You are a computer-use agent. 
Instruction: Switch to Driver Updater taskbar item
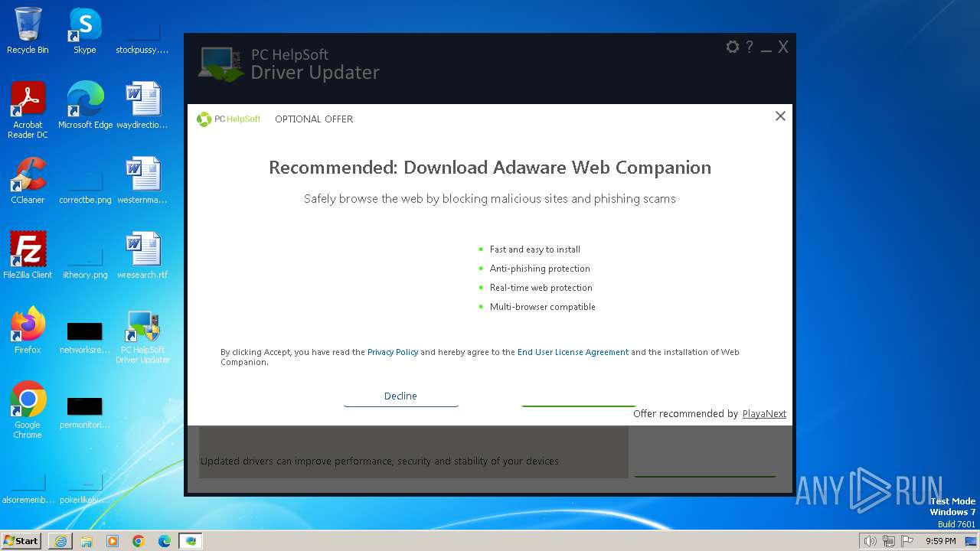tap(191, 541)
